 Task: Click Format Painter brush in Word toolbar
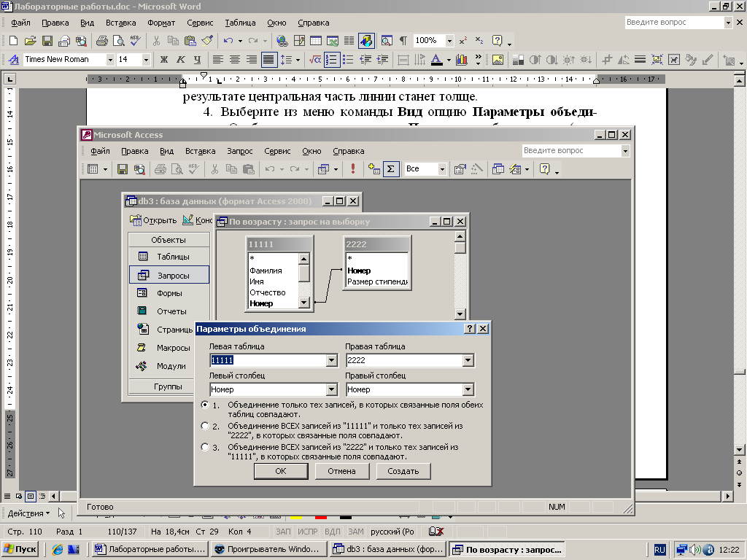click(x=206, y=41)
